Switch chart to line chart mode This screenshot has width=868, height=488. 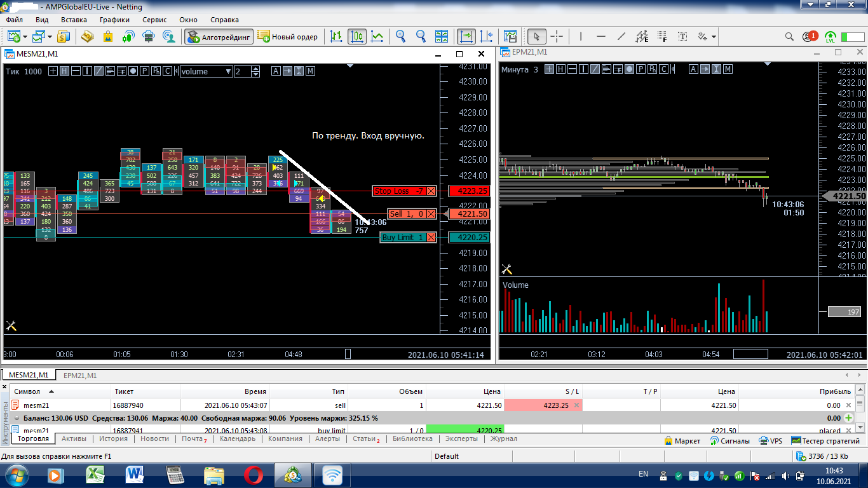(x=377, y=36)
